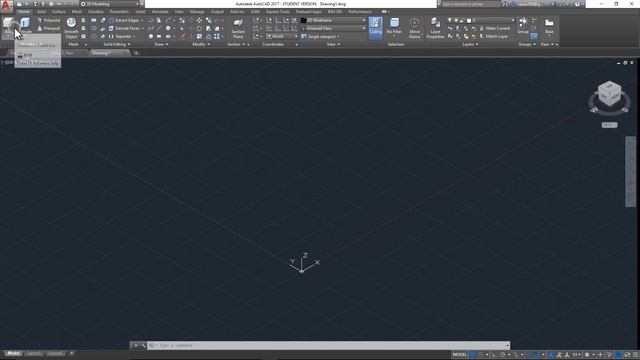This screenshot has height=360, width=640.
Task: Switch to the Annotate ribbon tab
Action: pyautogui.click(x=160, y=12)
